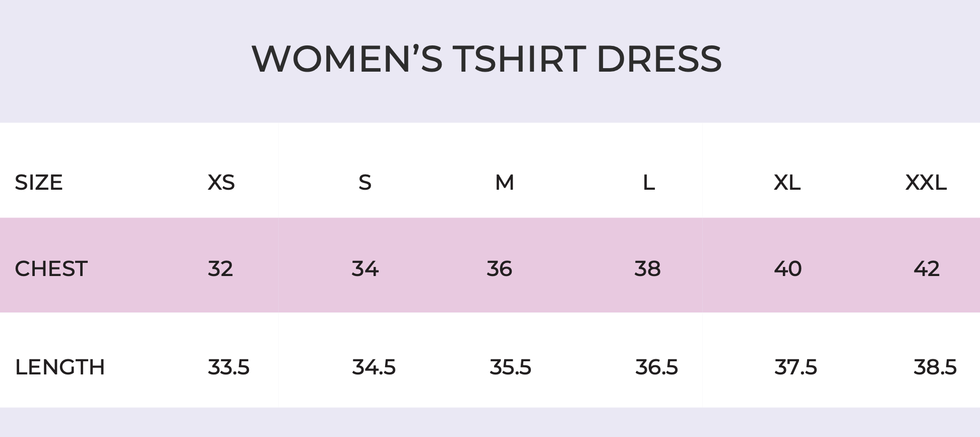The width and height of the screenshot is (980, 437).
Task: Pick length measurement 35.5
Action: (510, 367)
